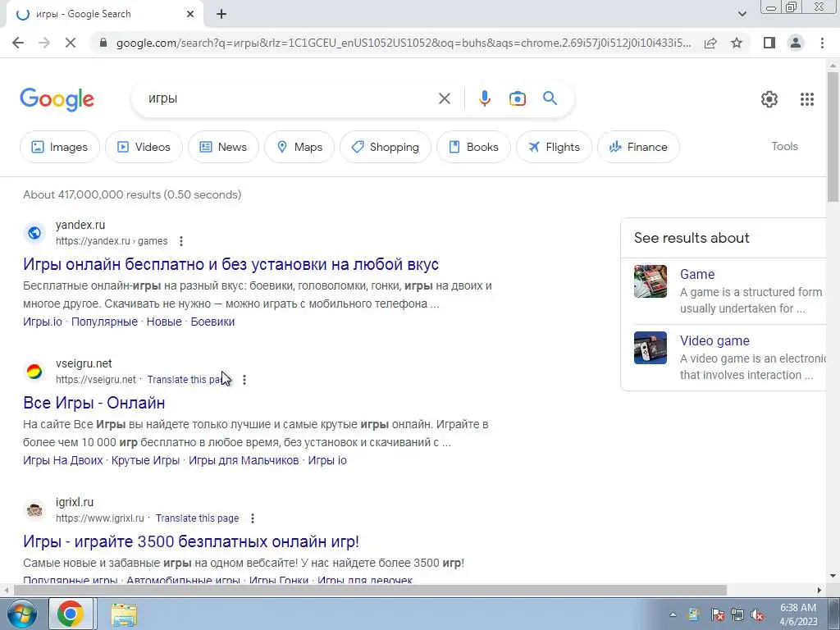Open the Finance filter
The height and width of the screenshot is (630, 840).
pyautogui.click(x=638, y=147)
